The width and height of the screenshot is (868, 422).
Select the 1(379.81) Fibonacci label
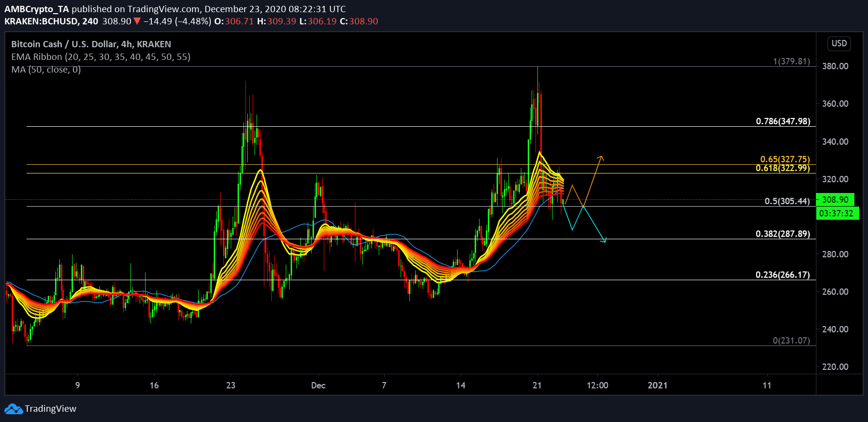point(792,61)
